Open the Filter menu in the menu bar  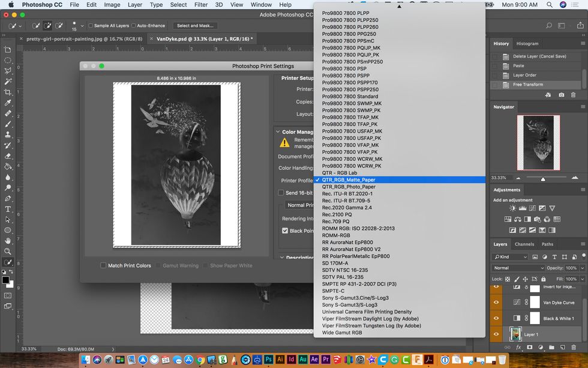point(200,5)
